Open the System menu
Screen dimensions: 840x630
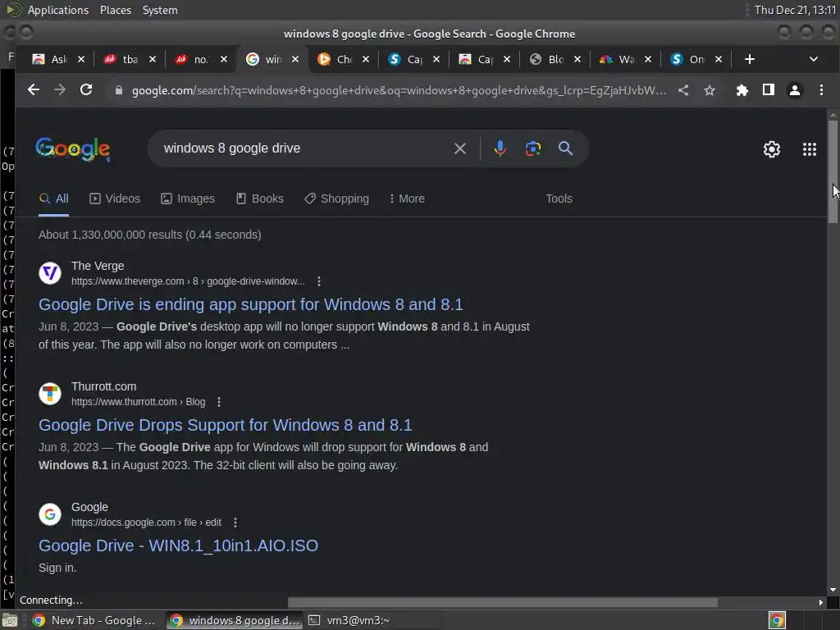(x=160, y=10)
